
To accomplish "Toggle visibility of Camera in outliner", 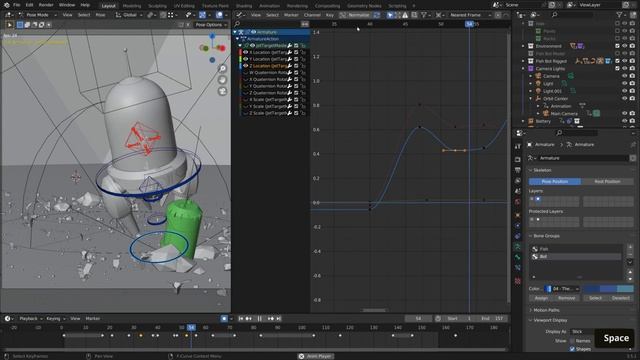I will point(624,76).
